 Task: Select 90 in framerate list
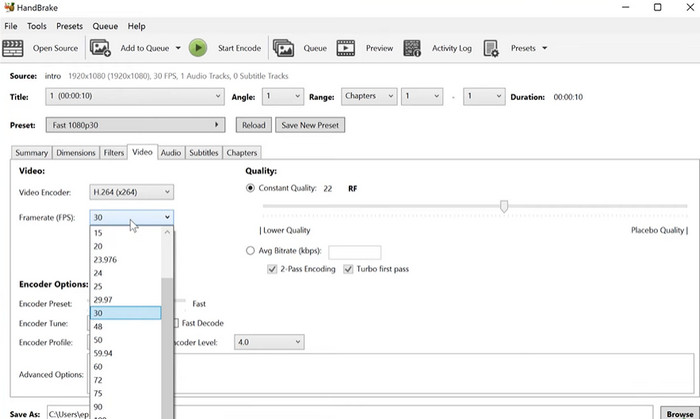pyautogui.click(x=125, y=407)
